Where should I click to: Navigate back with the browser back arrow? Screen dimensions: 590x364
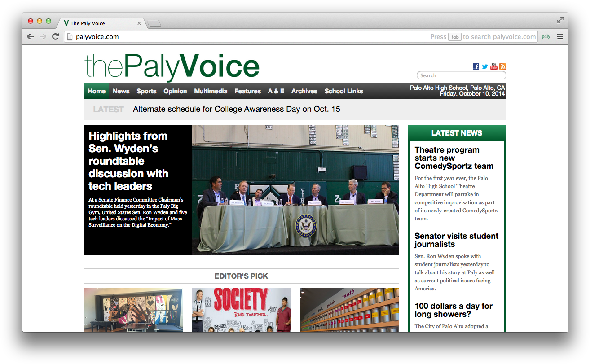pos(30,36)
